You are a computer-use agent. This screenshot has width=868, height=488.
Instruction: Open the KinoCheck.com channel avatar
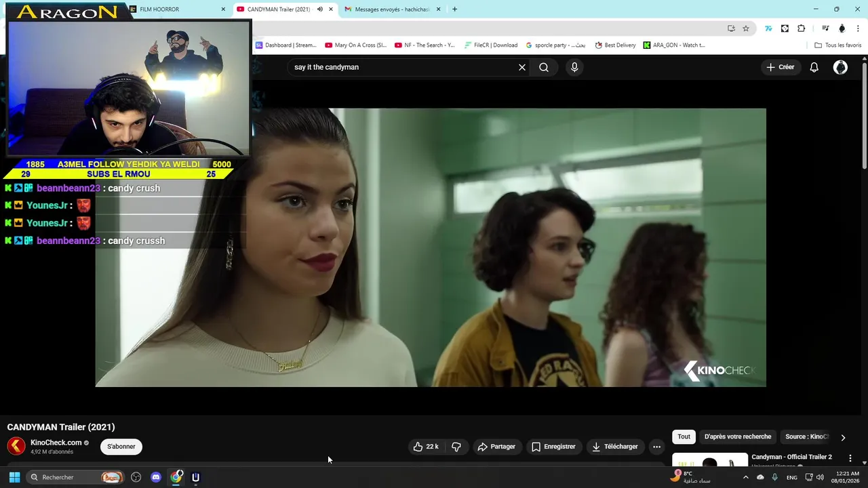16,446
